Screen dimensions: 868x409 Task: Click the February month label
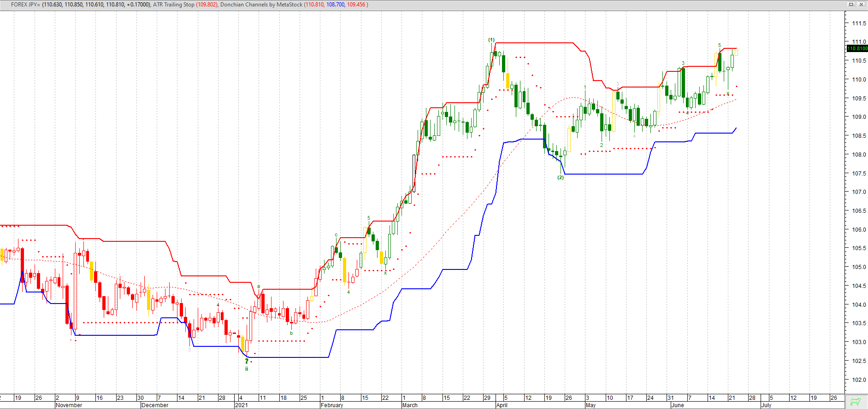(332, 405)
